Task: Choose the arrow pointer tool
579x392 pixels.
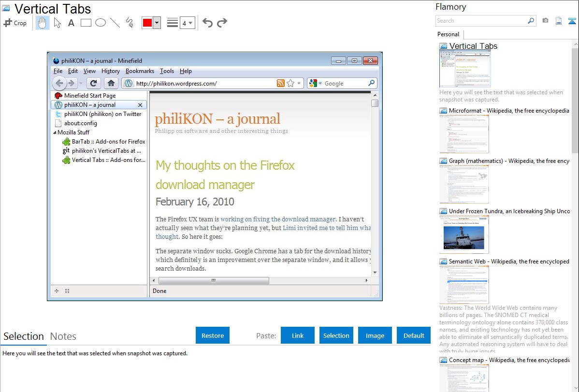Action: (57, 23)
